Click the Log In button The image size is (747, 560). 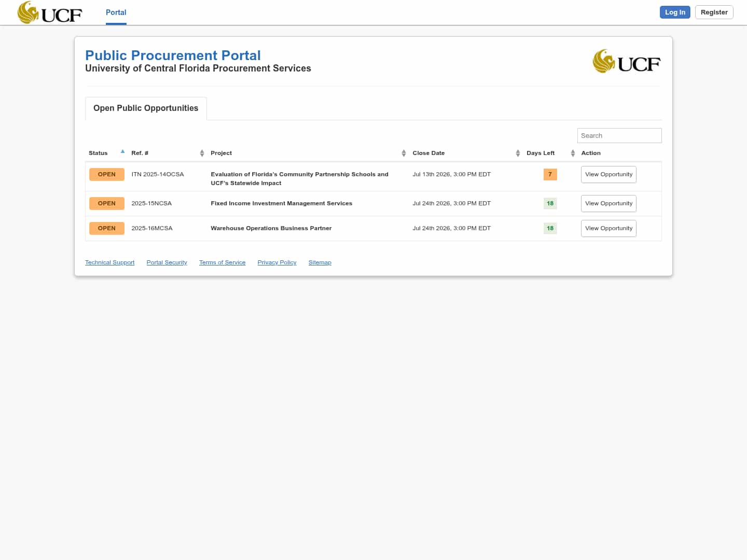pos(675,12)
